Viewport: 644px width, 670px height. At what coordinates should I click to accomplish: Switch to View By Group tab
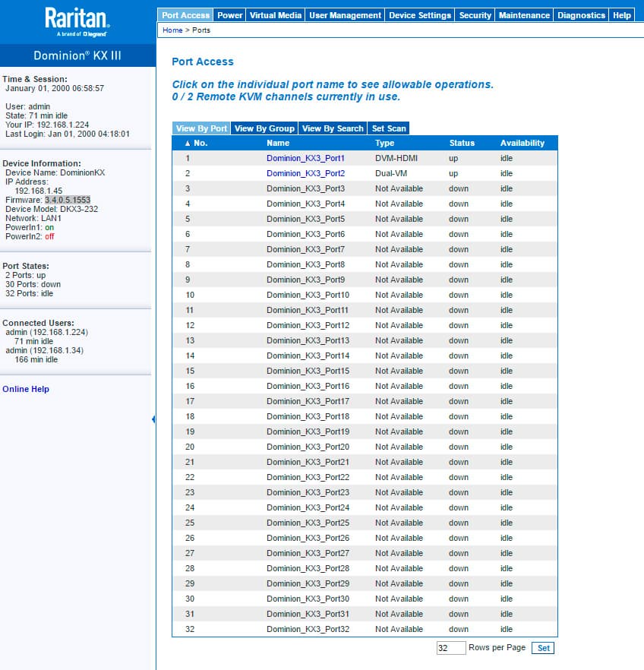264,128
